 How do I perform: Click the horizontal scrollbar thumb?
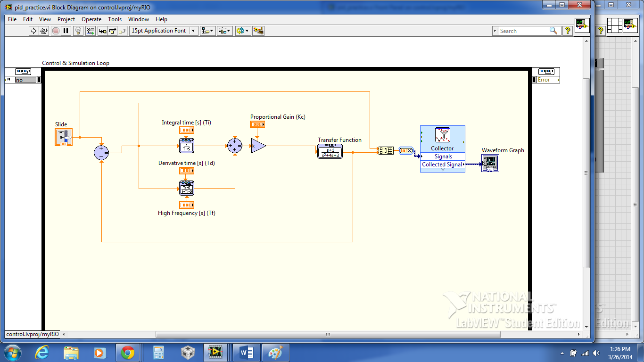click(x=328, y=334)
